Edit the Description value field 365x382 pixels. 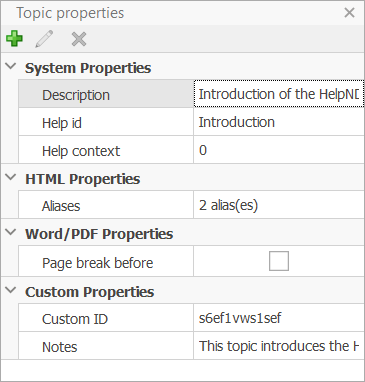pos(279,94)
